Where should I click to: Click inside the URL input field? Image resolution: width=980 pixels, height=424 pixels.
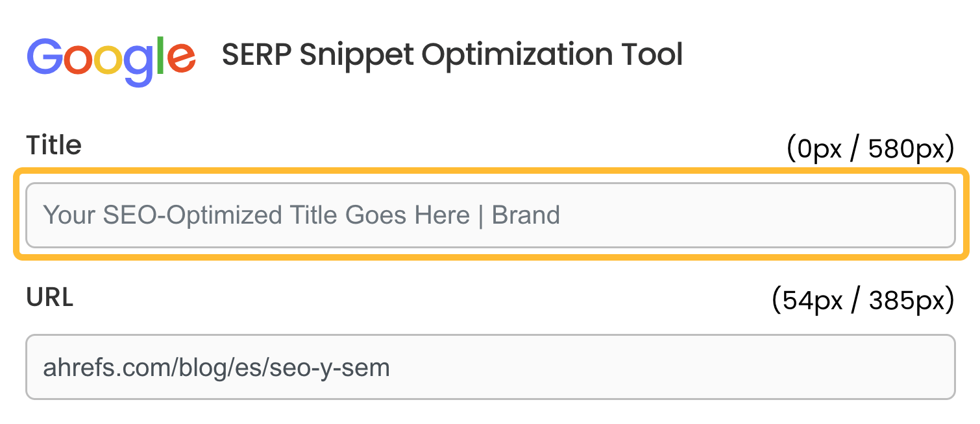490,367
